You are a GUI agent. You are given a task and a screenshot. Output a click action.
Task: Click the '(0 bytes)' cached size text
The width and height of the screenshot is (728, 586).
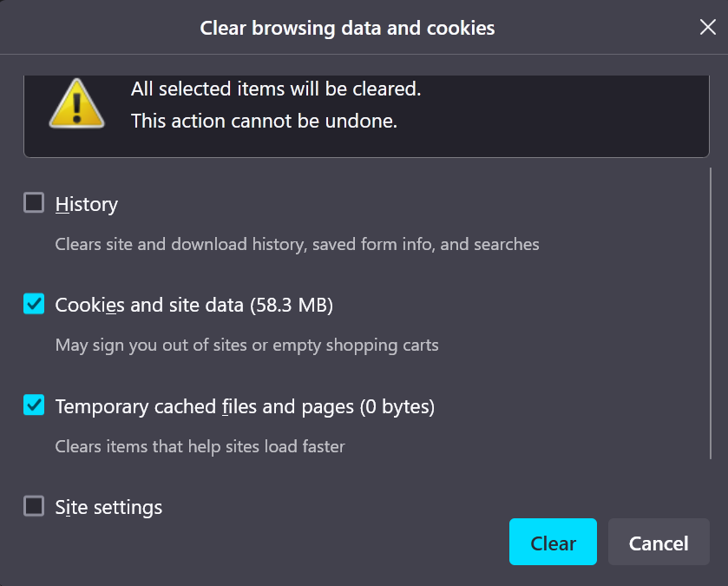pyautogui.click(x=397, y=406)
